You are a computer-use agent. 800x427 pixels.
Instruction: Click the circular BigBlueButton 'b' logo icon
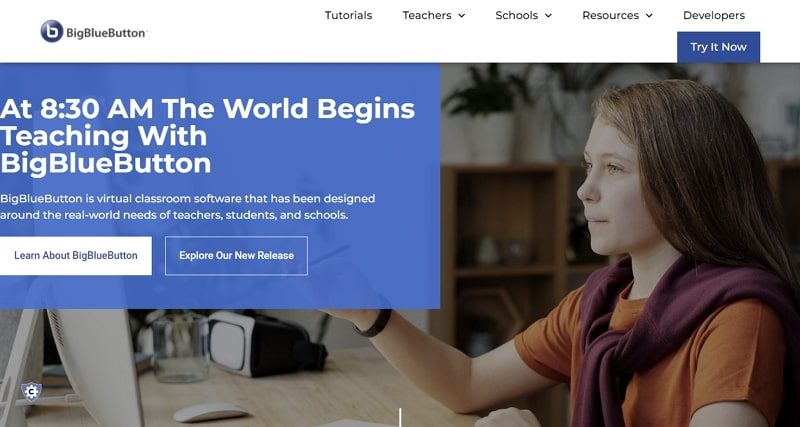(52, 31)
